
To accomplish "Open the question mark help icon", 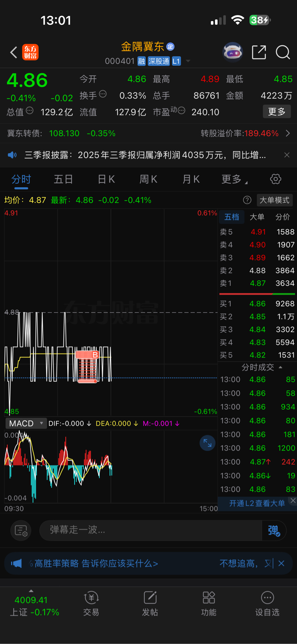I will point(247,200).
